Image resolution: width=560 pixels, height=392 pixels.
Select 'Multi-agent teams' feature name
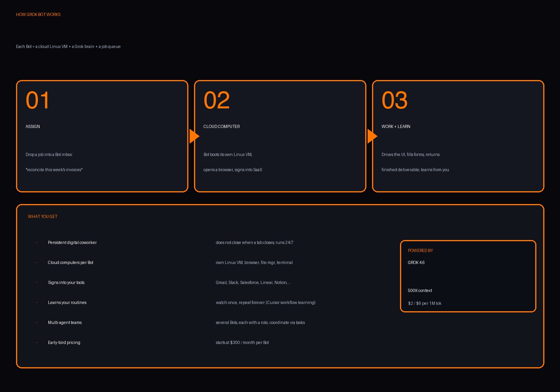pyautogui.click(x=65, y=322)
